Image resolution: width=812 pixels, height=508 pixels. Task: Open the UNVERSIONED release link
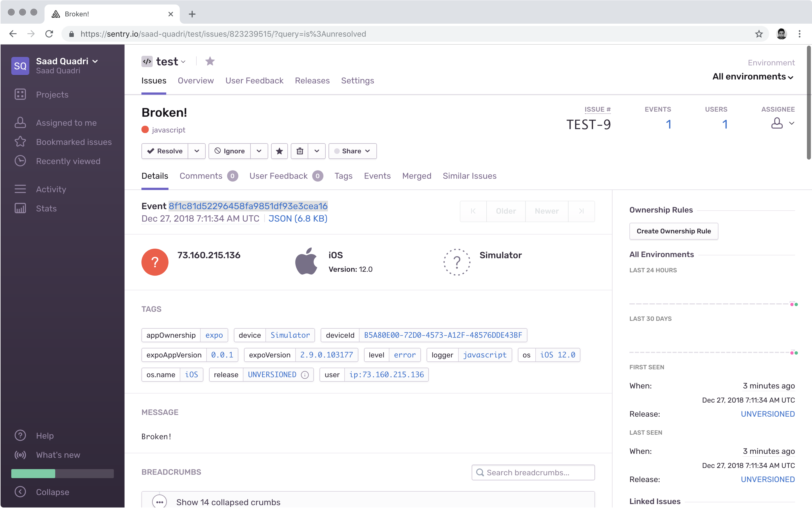[x=768, y=414]
